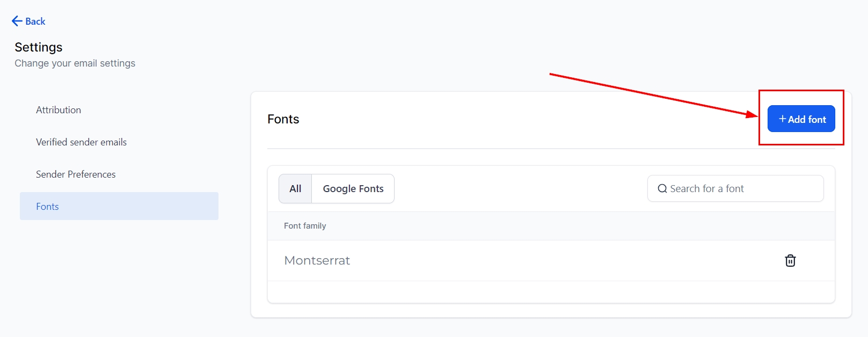Click the Back link text

click(x=35, y=21)
